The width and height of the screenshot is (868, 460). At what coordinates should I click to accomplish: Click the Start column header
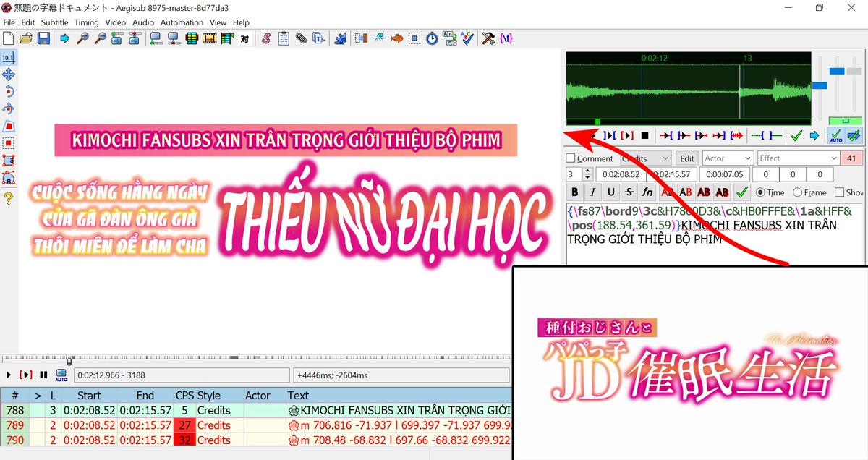tap(89, 396)
